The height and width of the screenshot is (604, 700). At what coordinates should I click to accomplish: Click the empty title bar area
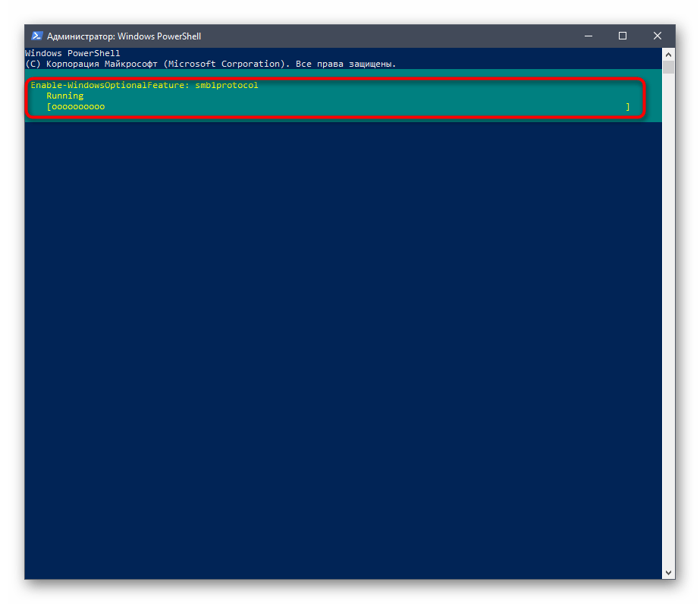379,36
